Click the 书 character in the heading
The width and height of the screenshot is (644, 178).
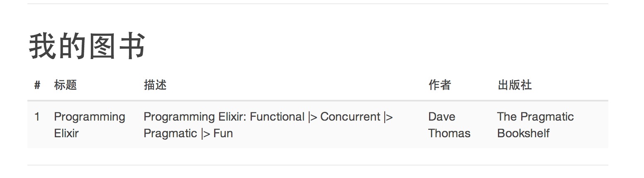point(132,46)
